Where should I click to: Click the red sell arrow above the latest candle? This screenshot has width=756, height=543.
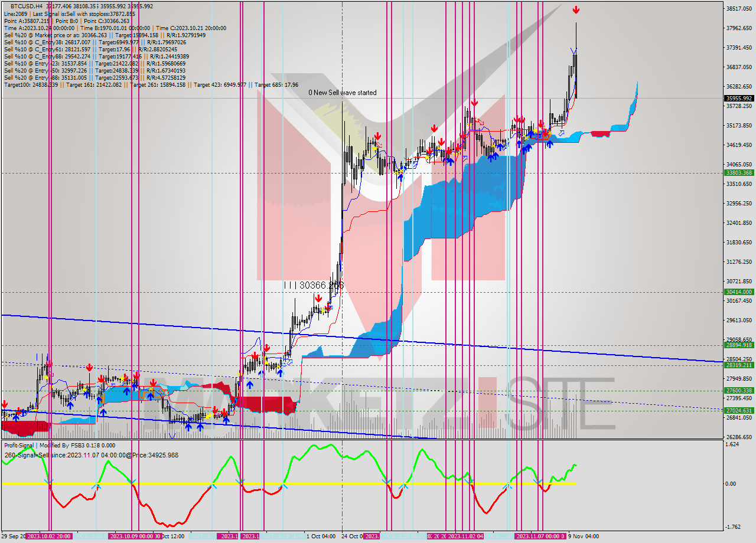tap(576, 10)
